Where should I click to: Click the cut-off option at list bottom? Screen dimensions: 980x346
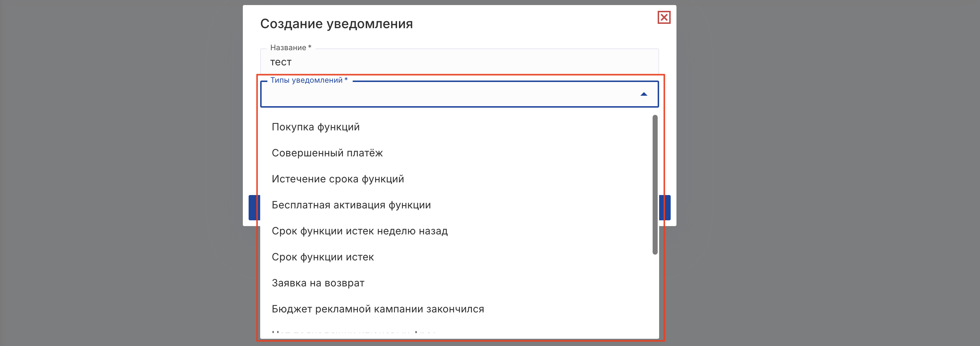tap(354, 333)
